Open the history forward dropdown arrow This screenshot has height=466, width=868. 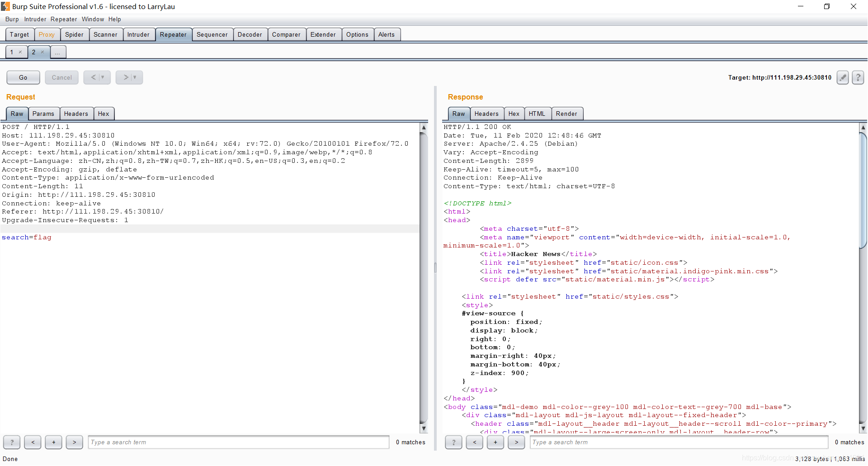tap(135, 77)
